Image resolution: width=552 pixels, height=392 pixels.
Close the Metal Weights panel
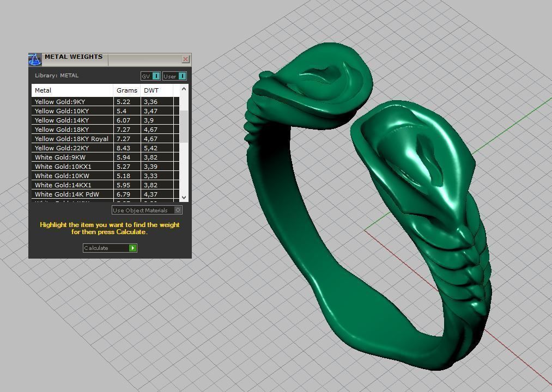185,59
